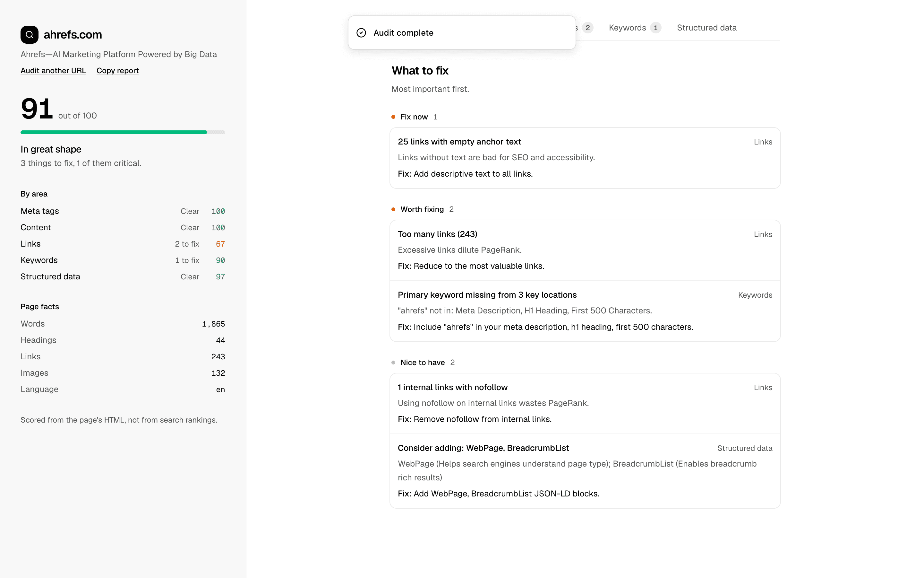Click the Language value en
The image size is (924, 578).
(x=220, y=390)
